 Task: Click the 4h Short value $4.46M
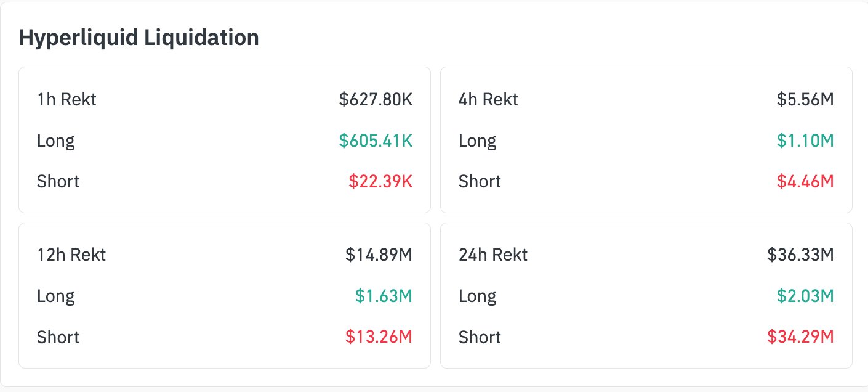(805, 181)
